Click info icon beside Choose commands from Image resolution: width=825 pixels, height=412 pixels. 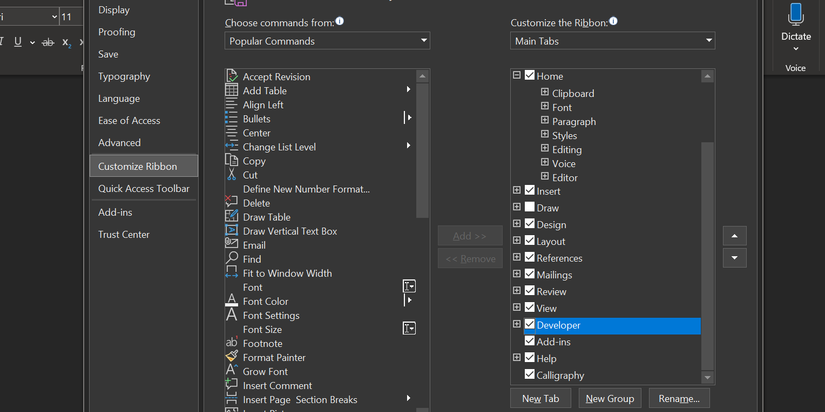[340, 21]
